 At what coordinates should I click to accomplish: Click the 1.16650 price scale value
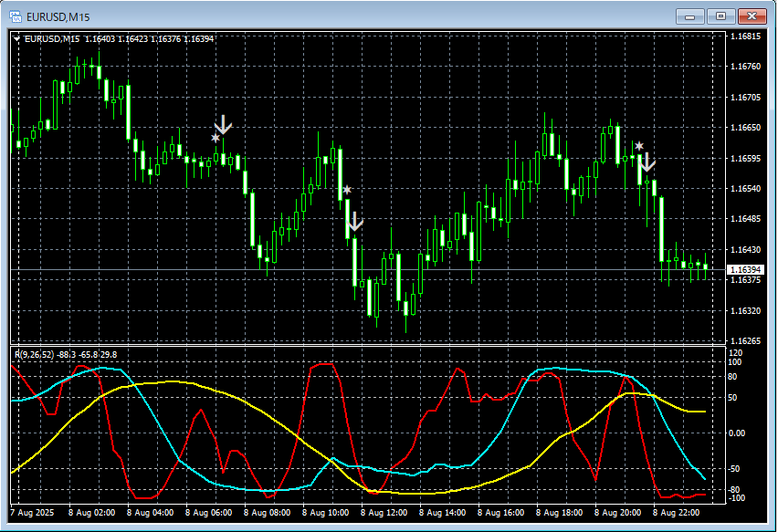746,128
